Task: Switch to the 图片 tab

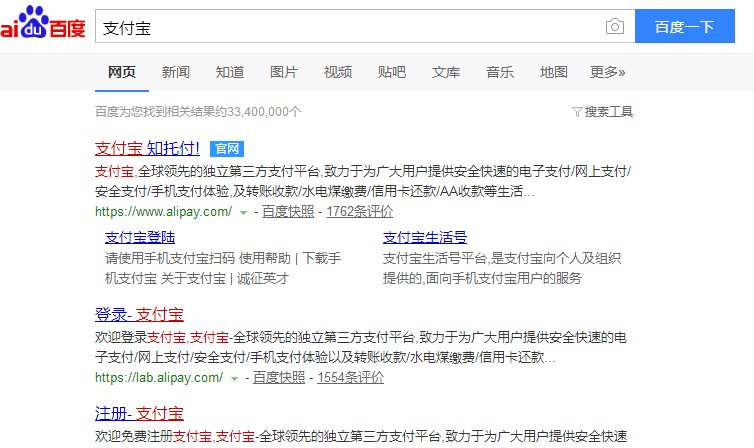Action: click(284, 72)
